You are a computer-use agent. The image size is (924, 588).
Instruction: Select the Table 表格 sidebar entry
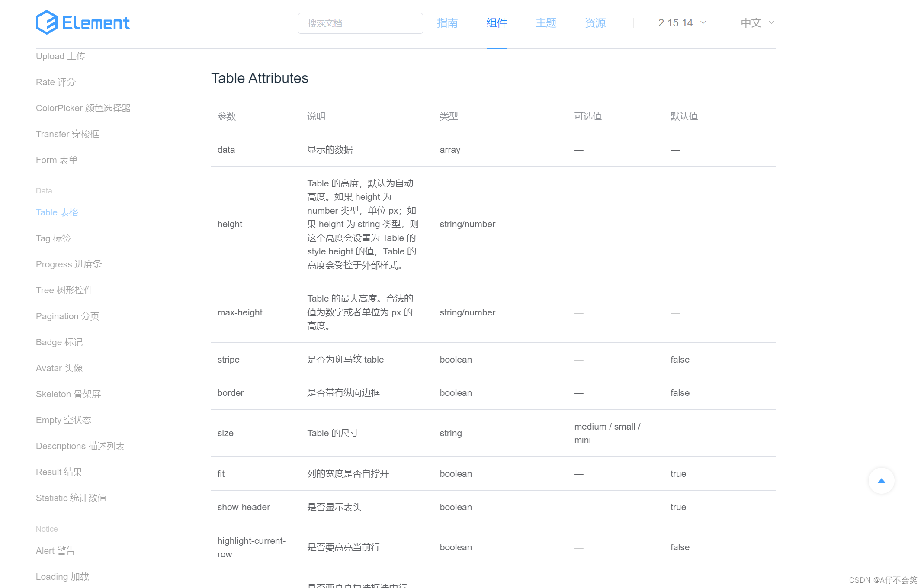click(57, 212)
